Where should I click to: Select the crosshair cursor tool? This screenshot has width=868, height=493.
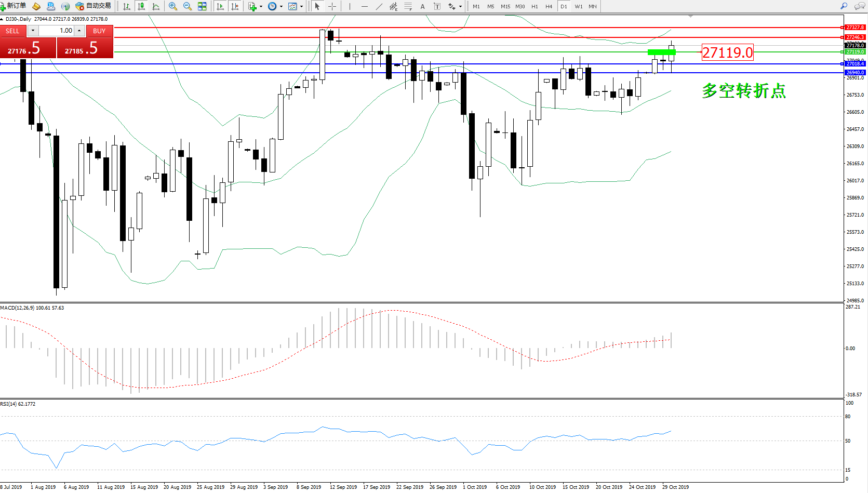[332, 6]
